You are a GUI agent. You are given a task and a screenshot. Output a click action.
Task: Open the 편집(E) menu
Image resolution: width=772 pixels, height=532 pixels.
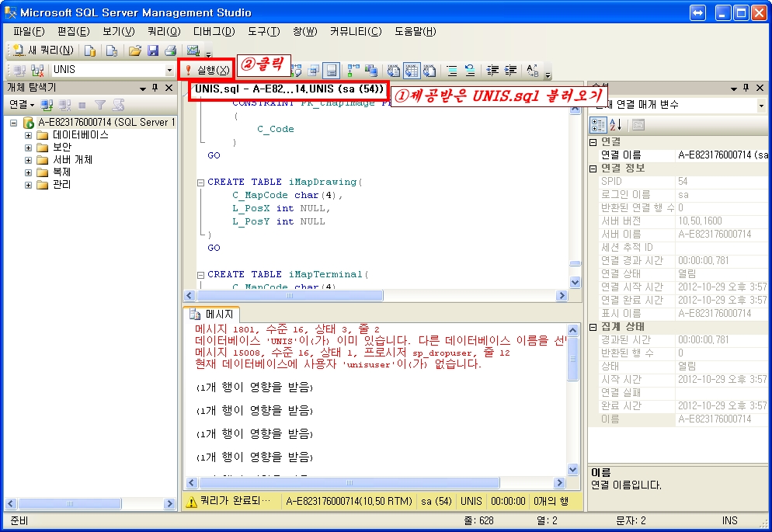click(x=73, y=32)
